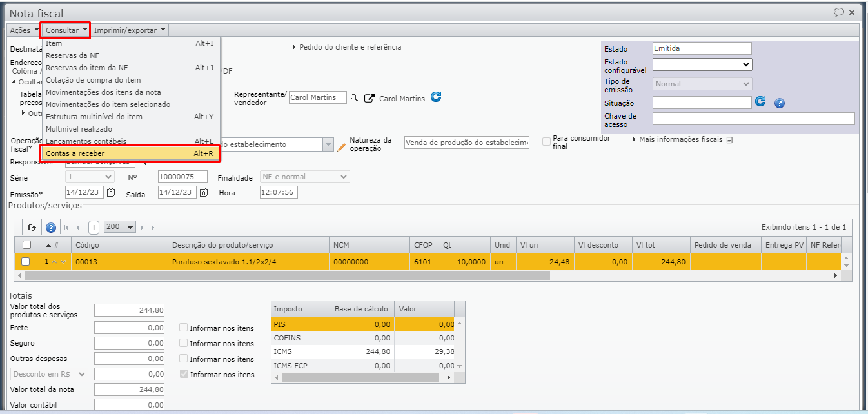Open the Estado configurável dropdown
Screen dimensions: 868x414
[702, 64]
